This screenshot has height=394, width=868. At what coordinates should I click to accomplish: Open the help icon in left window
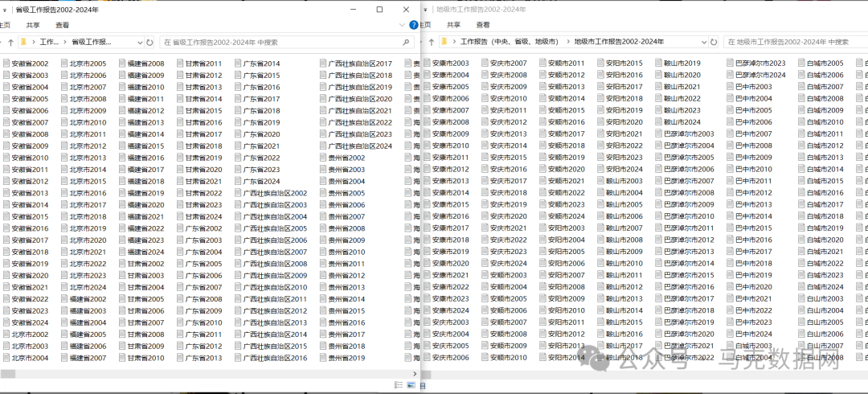[414, 25]
